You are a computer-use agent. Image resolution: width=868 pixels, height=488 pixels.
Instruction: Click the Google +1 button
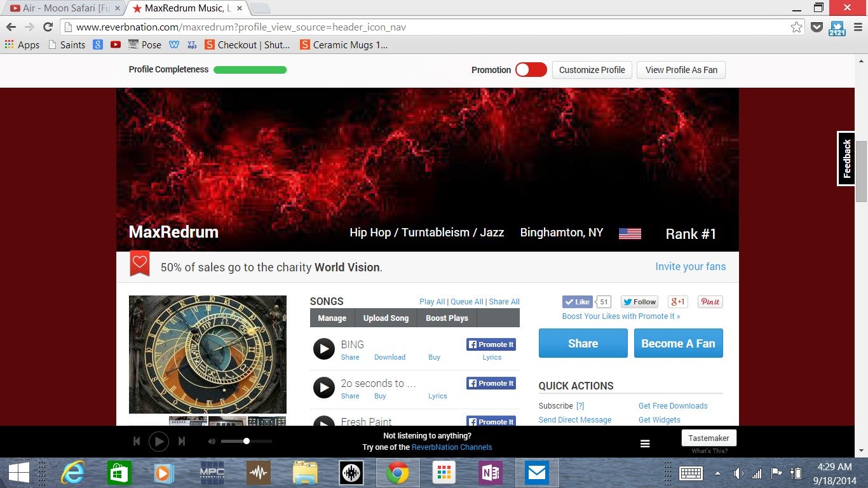point(678,302)
